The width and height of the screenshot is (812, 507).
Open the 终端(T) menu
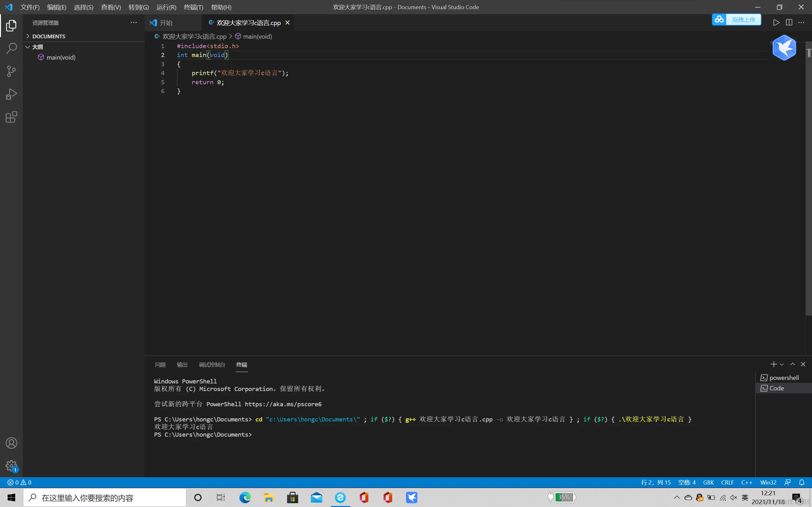coord(193,7)
